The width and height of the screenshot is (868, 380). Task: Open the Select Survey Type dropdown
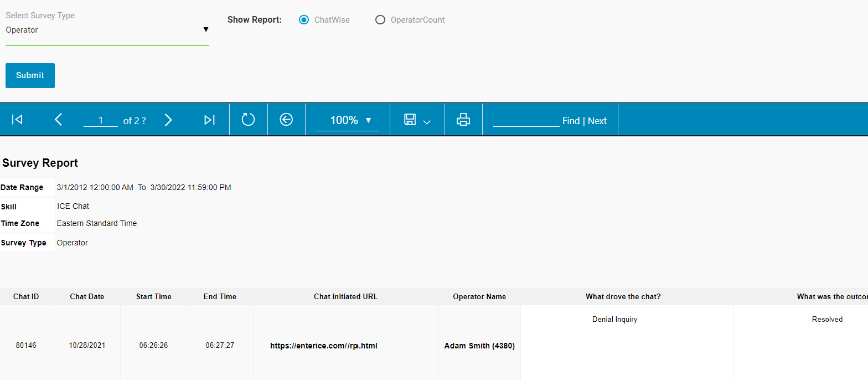[x=107, y=30]
